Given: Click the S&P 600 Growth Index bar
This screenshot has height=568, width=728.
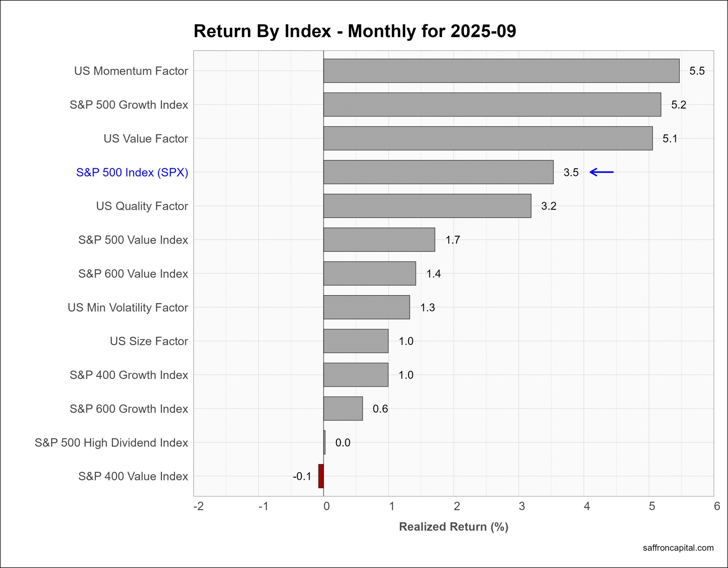Looking at the screenshot, I should point(343,408).
